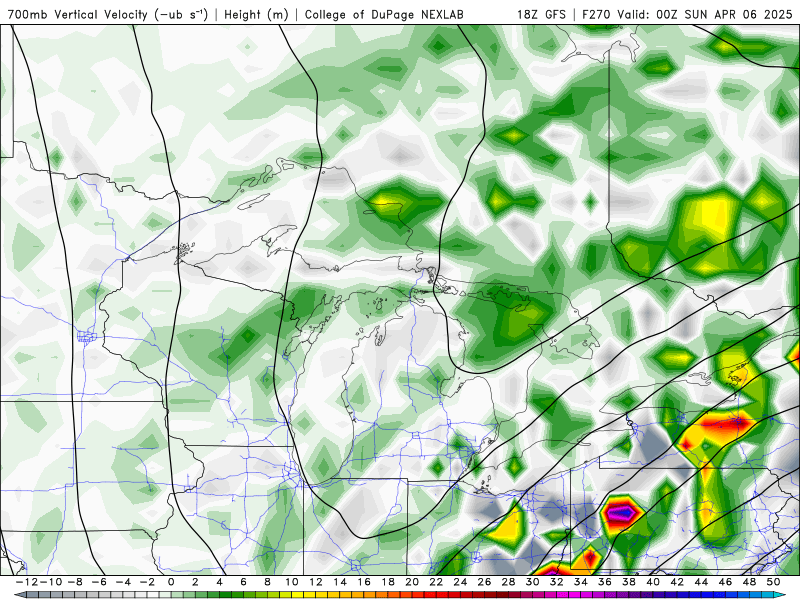Click the "College of DuPage NEXLAB" text
Screen dimensions: 800x600
(x=384, y=14)
